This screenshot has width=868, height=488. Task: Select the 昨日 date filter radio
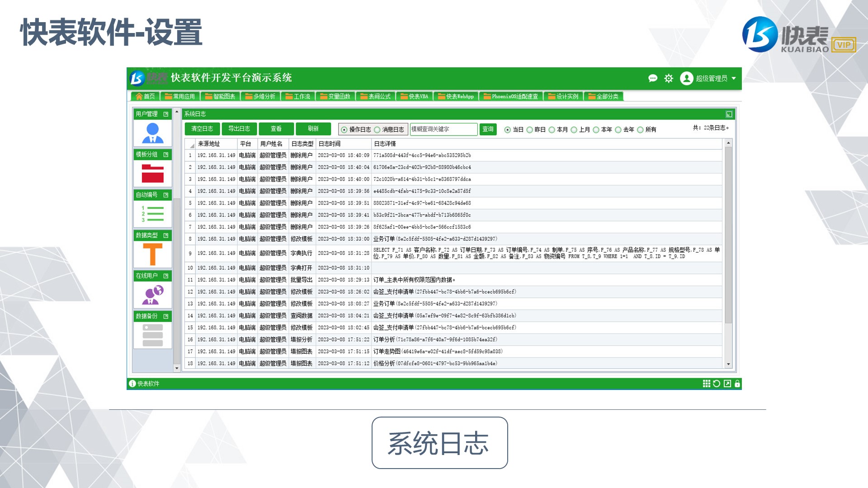click(x=530, y=130)
